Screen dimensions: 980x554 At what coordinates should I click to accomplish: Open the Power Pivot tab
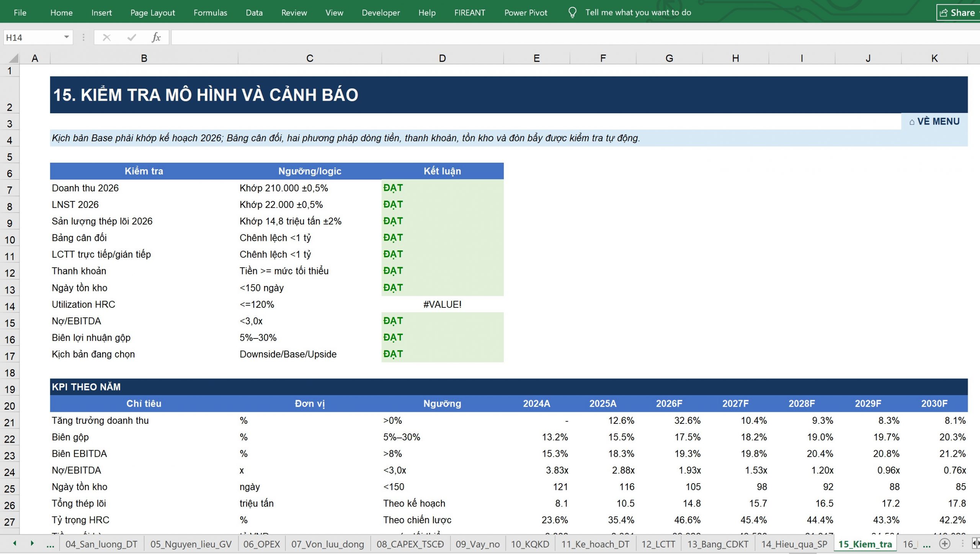(526, 13)
